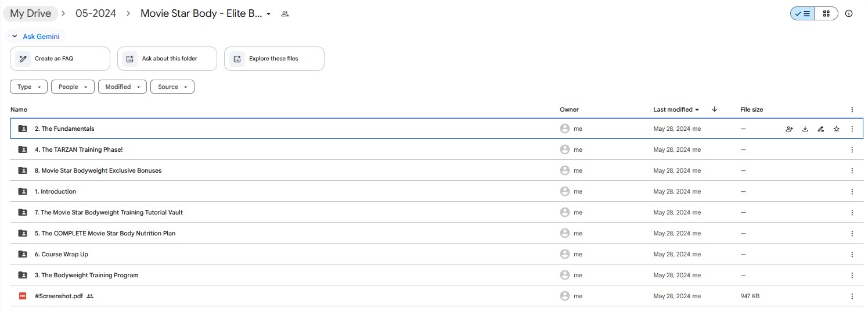Click rename pencil icon on The Fundamentals
Screen dimensions: 868x311
point(820,129)
